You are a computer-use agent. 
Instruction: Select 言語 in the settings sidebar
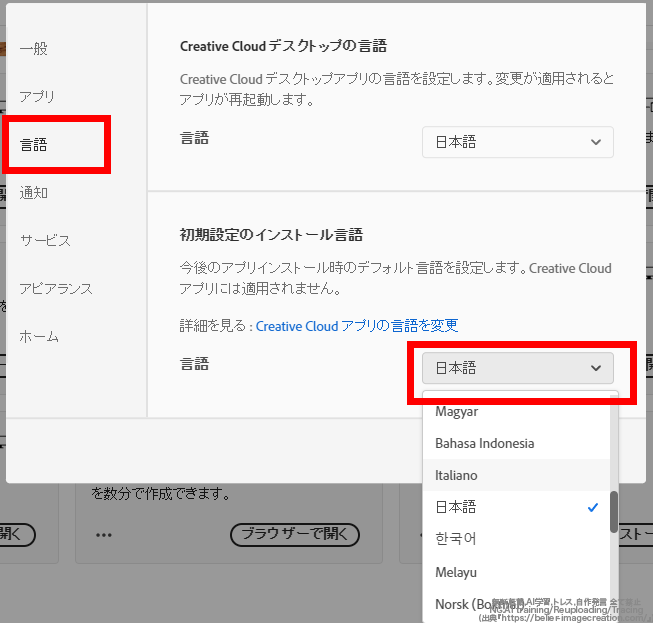tap(34, 145)
